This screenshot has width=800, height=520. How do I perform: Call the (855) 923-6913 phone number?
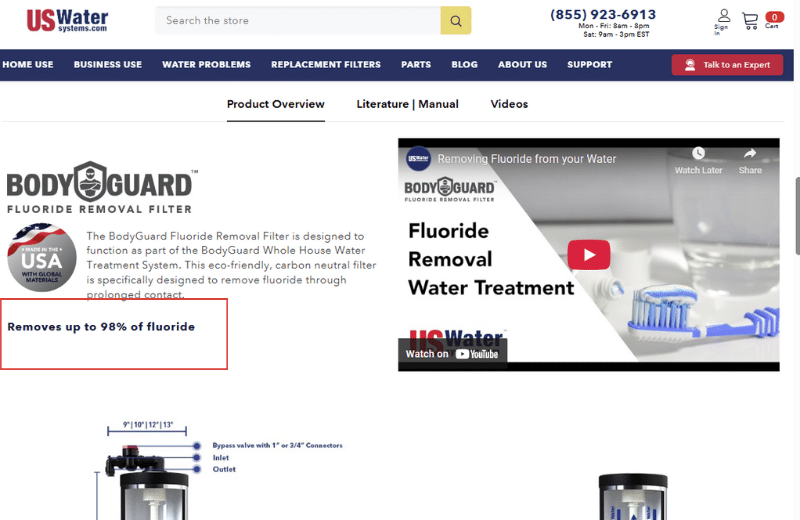603,14
